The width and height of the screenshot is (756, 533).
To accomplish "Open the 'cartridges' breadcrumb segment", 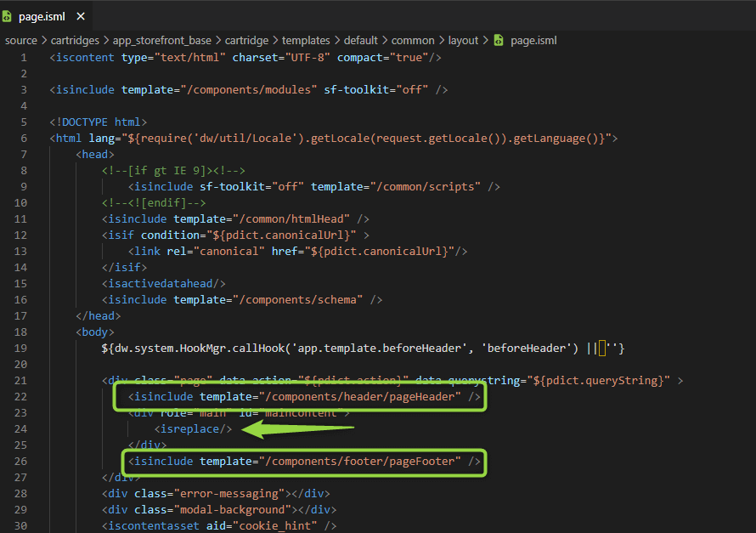I will pyautogui.click(x=75, y=41).
